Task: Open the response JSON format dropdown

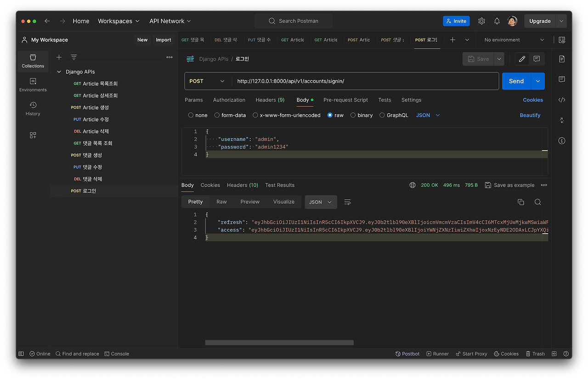Action: (x=321, y=202)
